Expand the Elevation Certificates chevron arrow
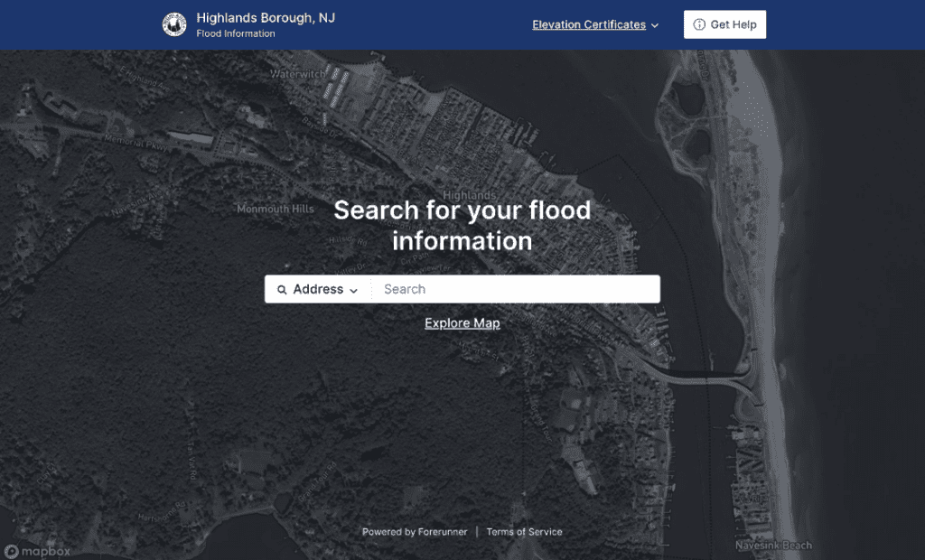The height and width of the screenshot is (560, 925). pyautogui.click(x=655, y=26)
